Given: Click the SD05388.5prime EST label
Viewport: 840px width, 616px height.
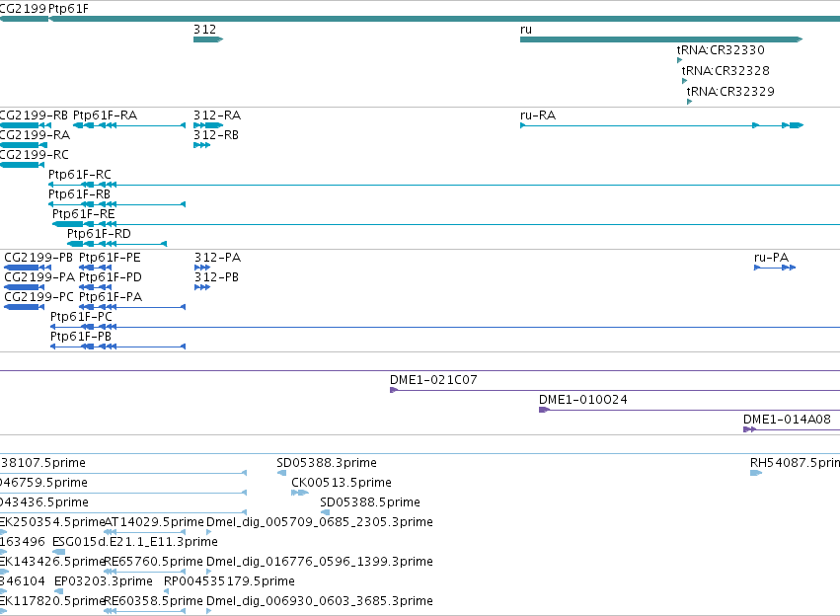Looking at the screenshot, I should 370,502.
